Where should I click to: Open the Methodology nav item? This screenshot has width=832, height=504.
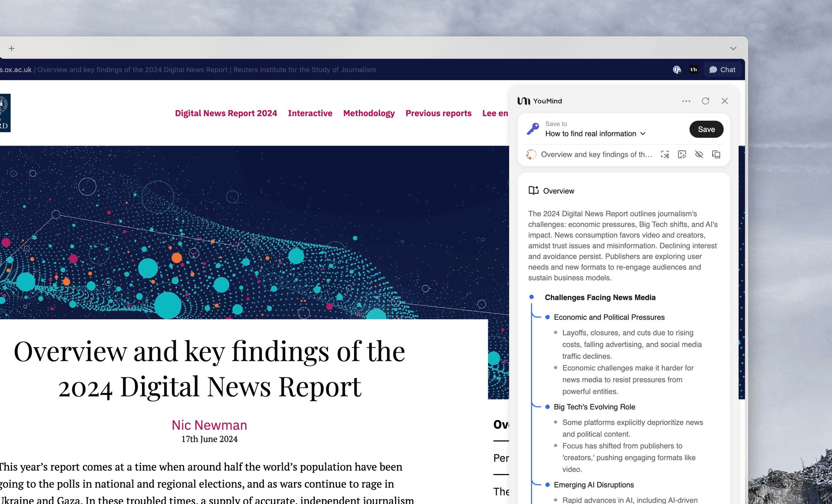(369, 113)
